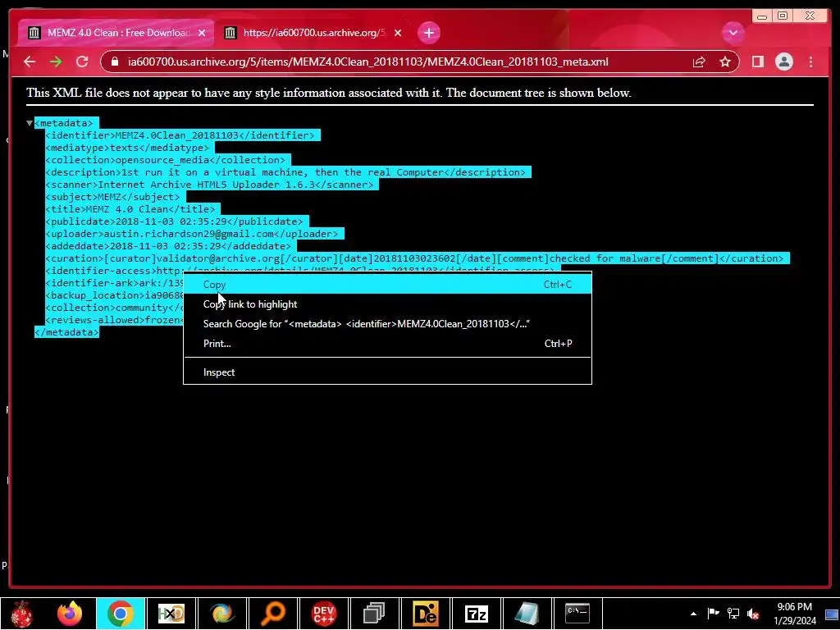Open the De application on taskbar
This screenshot has height=630, width=840.
426,614
